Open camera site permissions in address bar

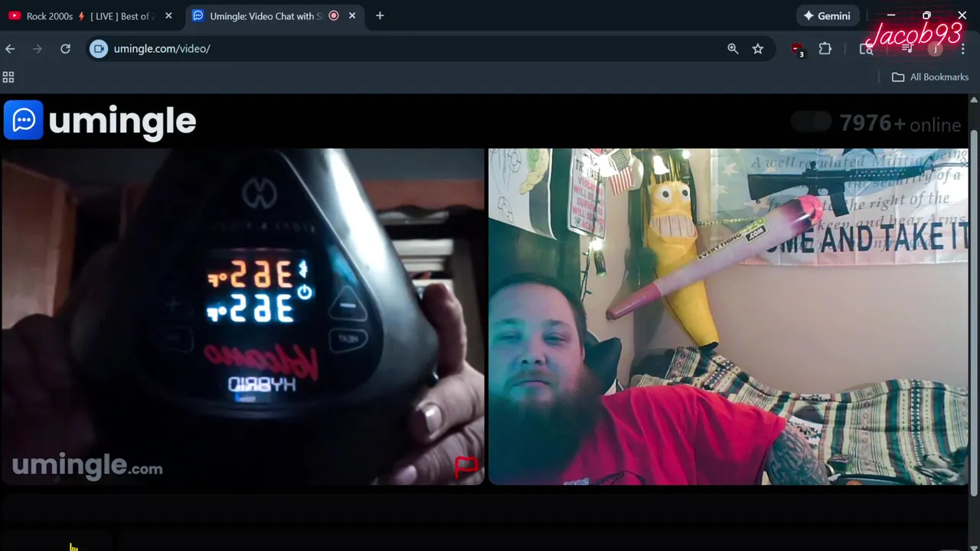(x=99, y=48)
